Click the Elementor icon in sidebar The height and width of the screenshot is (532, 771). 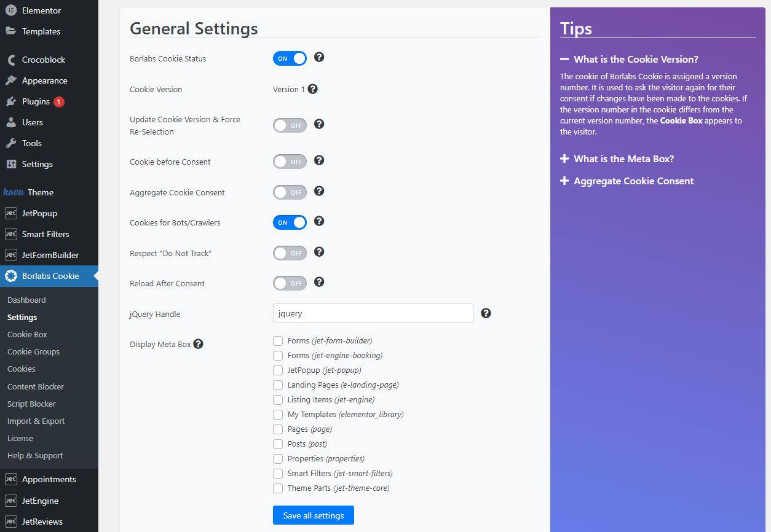11,10
